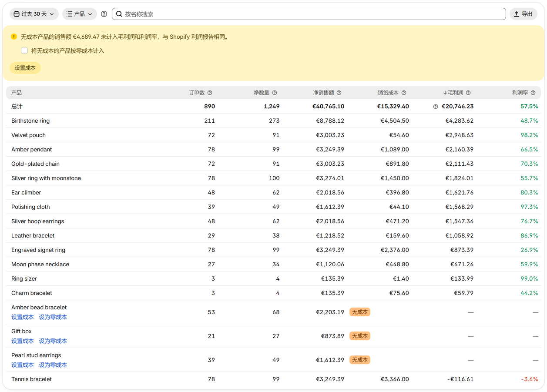Open the 产品 grouping dropdown
Screen dimensions: 547x392
tap(80, 14)
